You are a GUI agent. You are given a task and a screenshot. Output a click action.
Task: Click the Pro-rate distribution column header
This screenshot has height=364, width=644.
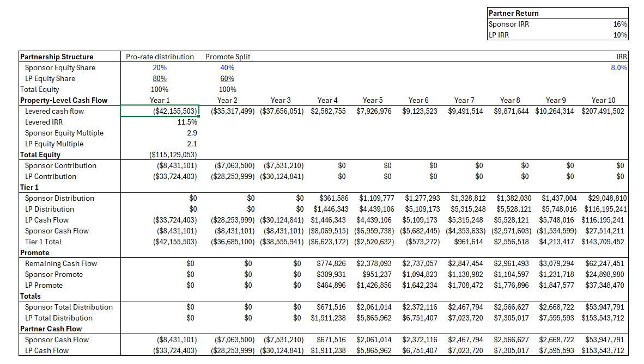160,57
